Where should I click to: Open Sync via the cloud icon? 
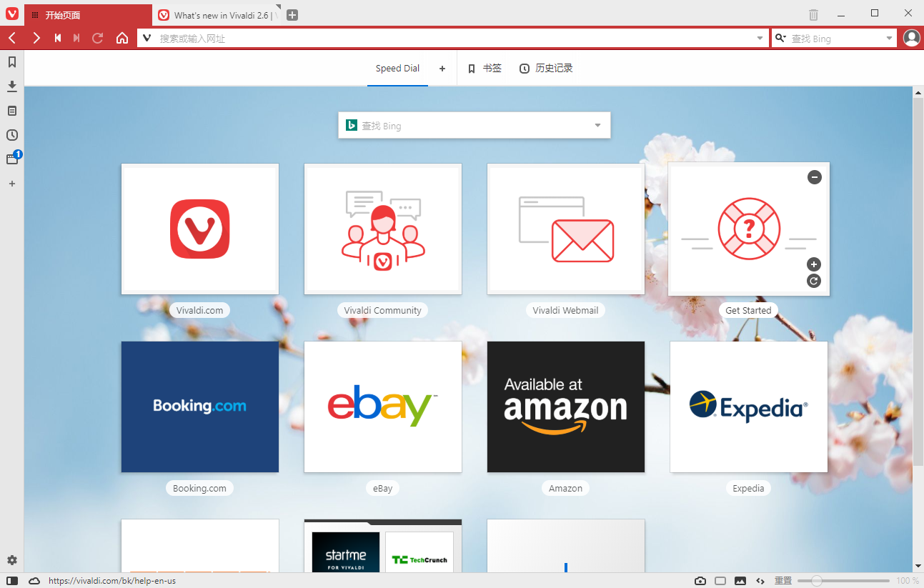coord(33,580)
